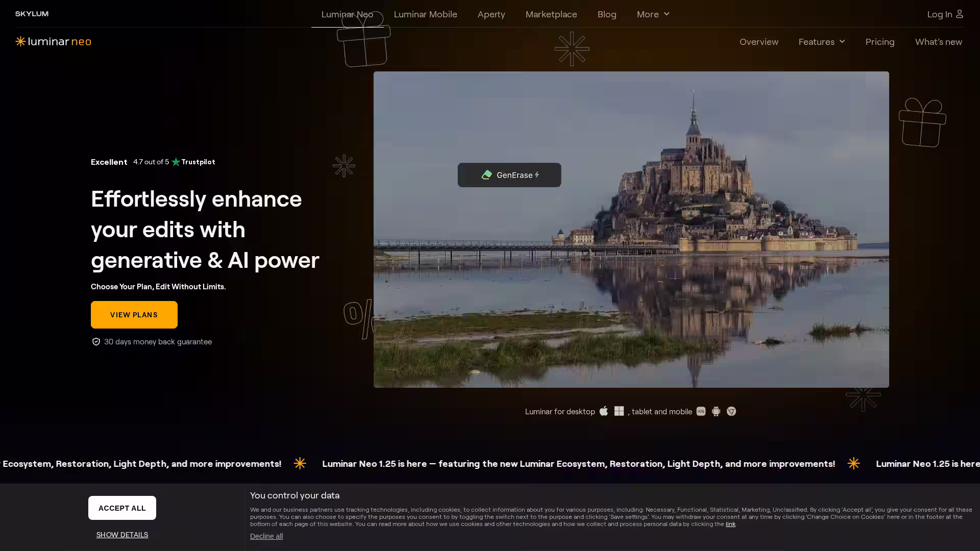Go to the Pricing page
This screenshot has width=980, height=551.
click(x=879, y=42)
